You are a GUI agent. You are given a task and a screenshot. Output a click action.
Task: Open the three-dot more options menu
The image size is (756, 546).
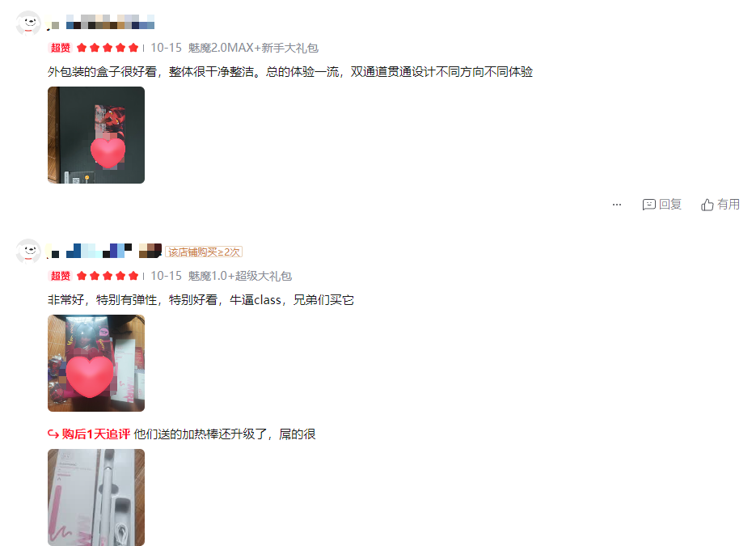[617, 205]
